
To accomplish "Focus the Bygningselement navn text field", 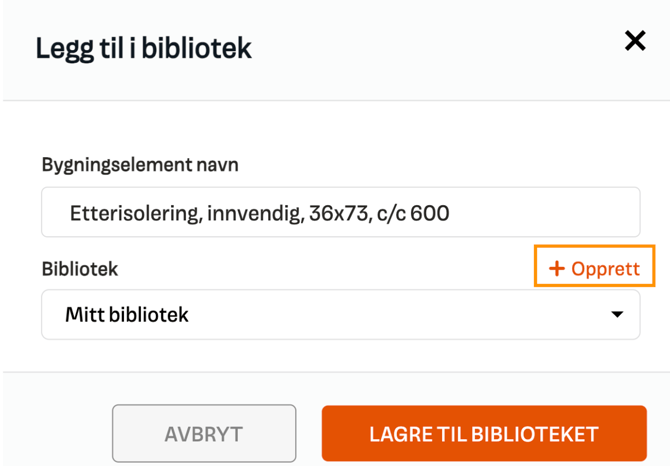I will coord(340,213).
